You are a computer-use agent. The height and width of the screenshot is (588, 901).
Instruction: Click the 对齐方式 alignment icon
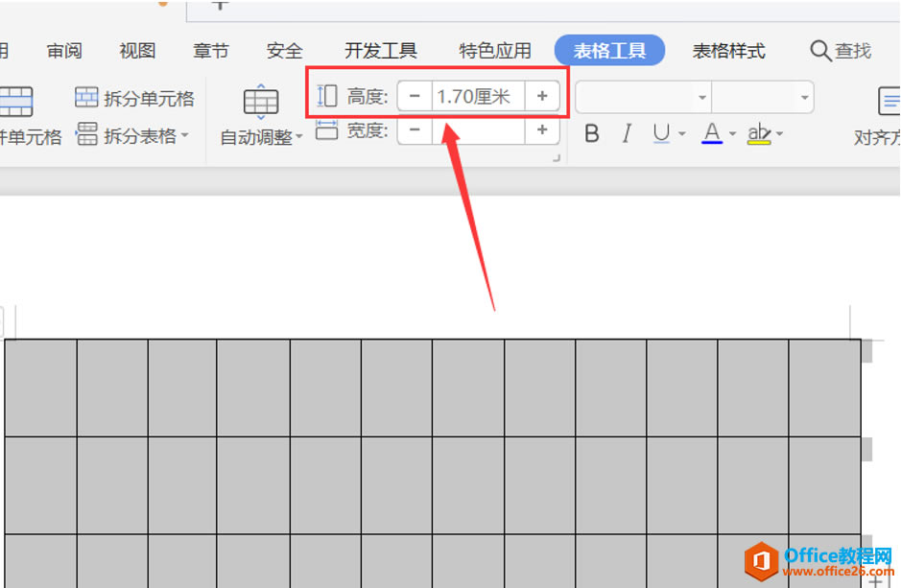[889, 101]
